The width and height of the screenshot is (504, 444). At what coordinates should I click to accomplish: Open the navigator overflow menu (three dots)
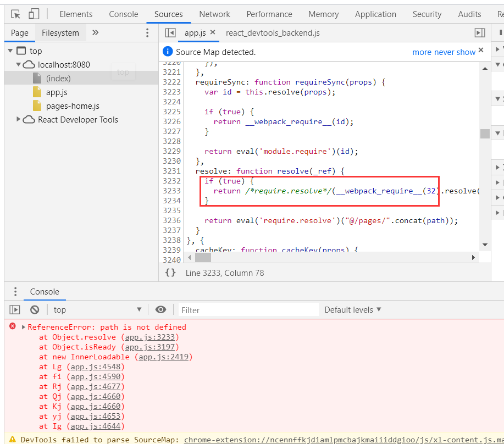147,32
